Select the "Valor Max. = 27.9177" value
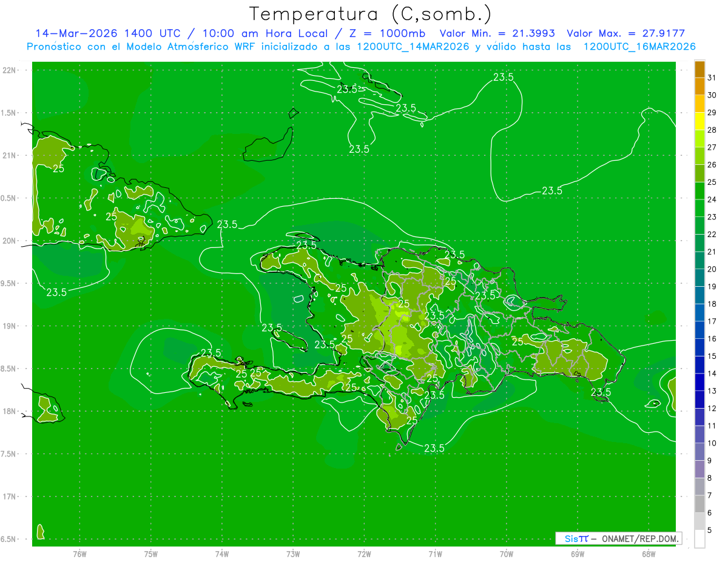Image resolution: width=728 pixels, height=562 pixels. [x=625, y=33]
